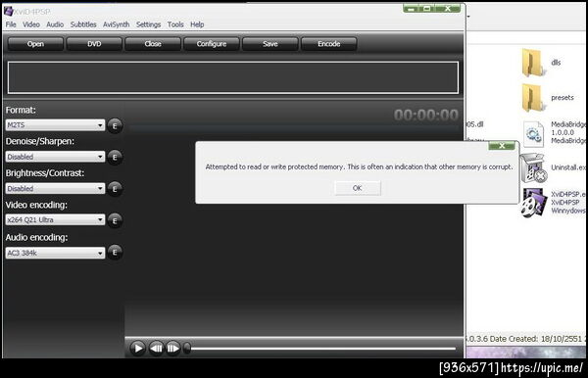This screenshot has width=588, height=378.
Task: Click E button beside Denoise/Sharpen
Action: coord(115,157)
